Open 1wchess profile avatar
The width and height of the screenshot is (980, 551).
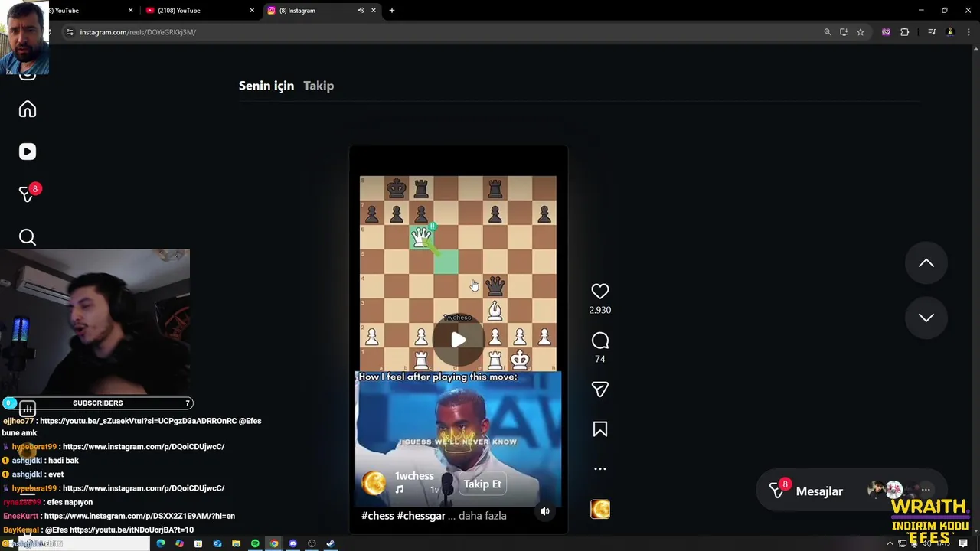tap(374, 483)
